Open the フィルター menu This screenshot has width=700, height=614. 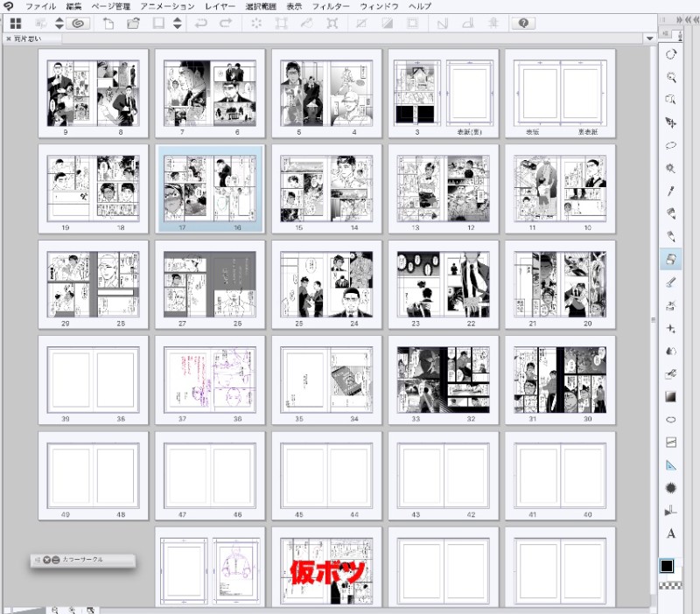(331, 6)
